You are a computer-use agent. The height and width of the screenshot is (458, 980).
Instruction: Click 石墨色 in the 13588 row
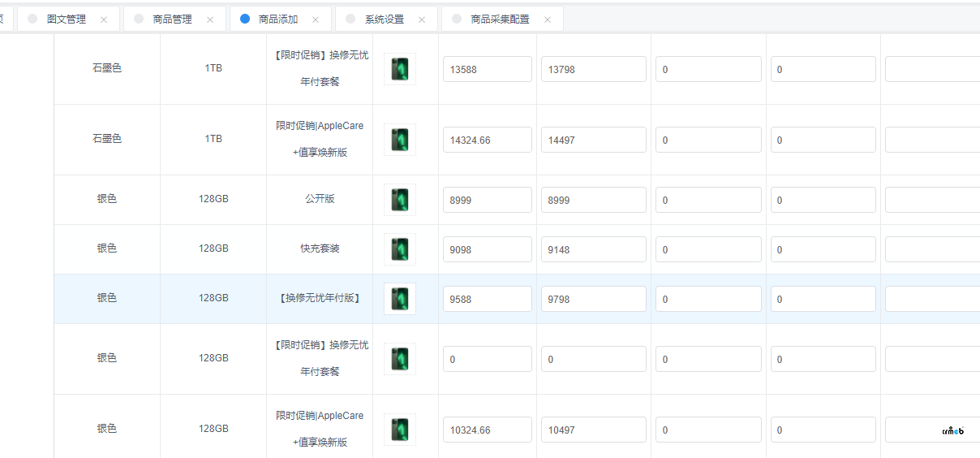click(107, 68)
